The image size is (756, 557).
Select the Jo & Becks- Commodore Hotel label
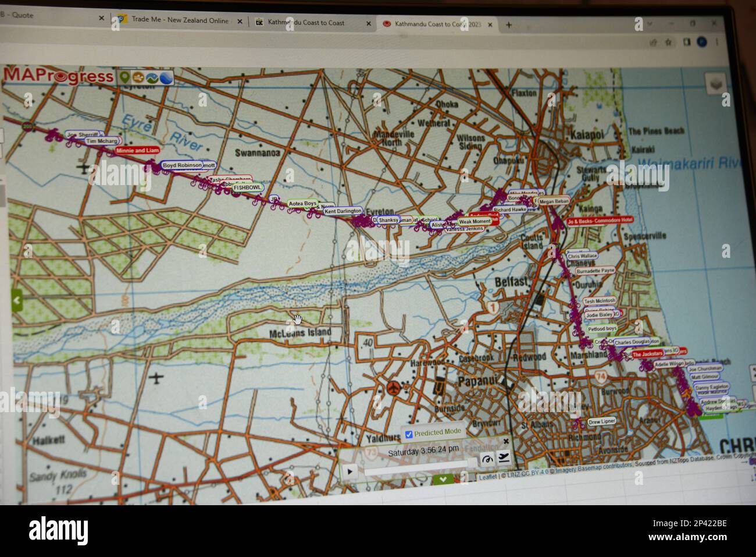point(600,221)
